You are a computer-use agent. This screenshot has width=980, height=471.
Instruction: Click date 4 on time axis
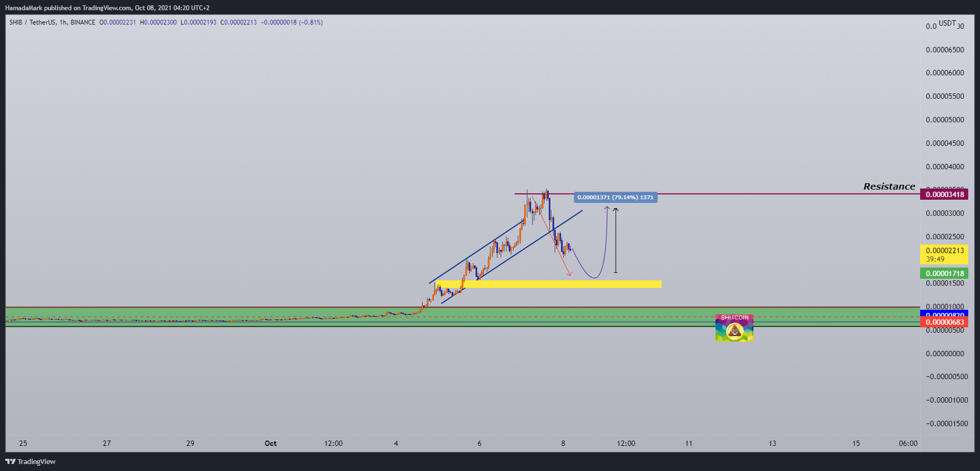tap(396, 443)
